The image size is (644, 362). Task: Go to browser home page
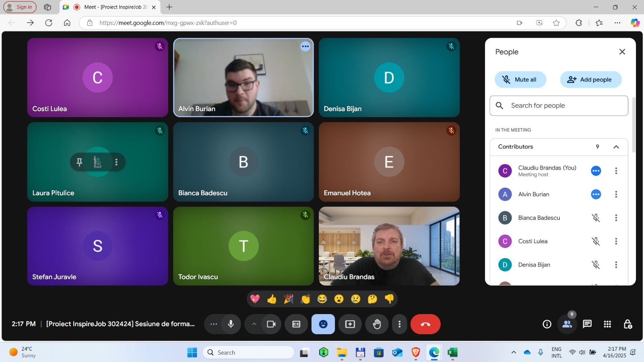tap(67, 23)
